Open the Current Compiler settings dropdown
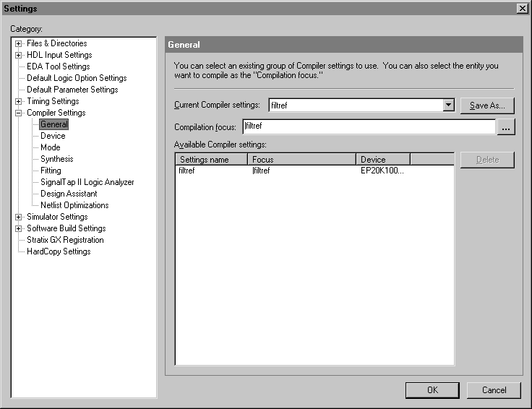Viewport: 532px width, 409px height. (448, 105)
